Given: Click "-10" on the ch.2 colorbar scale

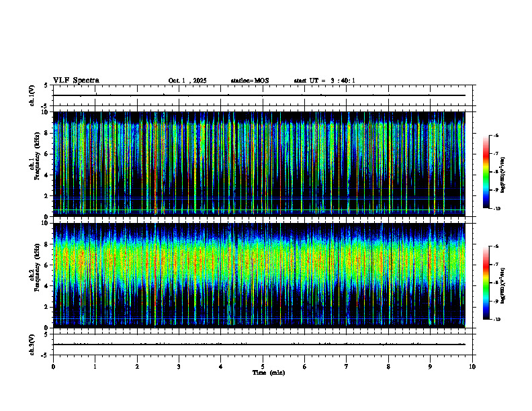Looking at the screenshot, I should point(496,320).
